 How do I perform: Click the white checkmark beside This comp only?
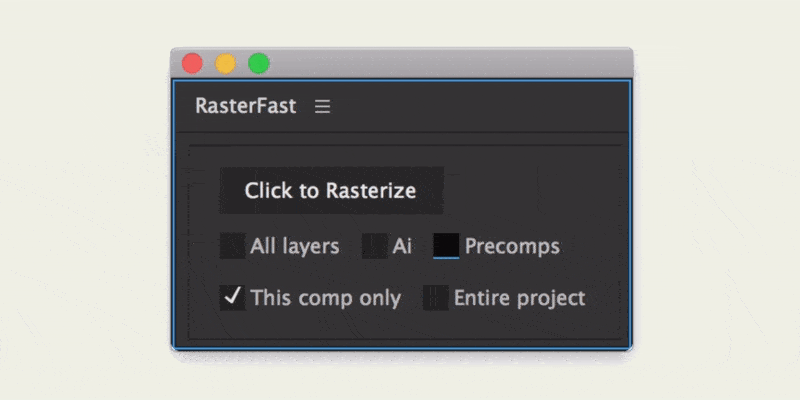pos(233,296)
